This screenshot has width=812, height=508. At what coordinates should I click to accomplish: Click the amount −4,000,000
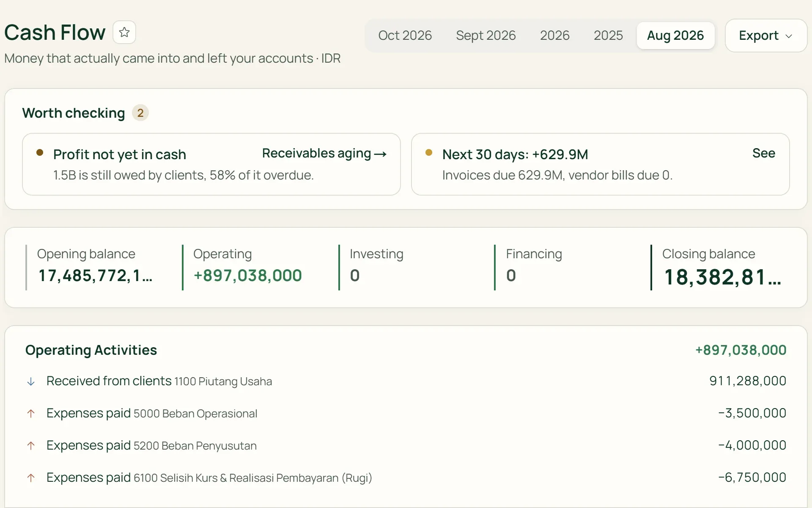click(752, 445)
